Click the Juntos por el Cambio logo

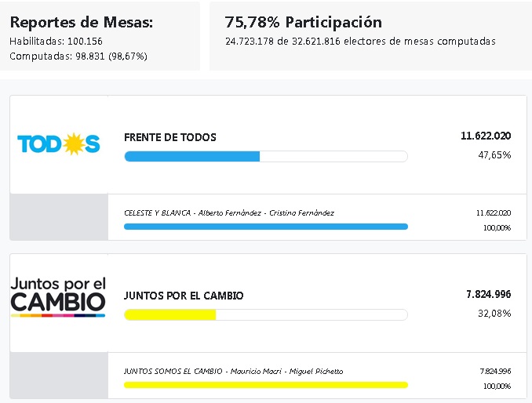(58, 296)
